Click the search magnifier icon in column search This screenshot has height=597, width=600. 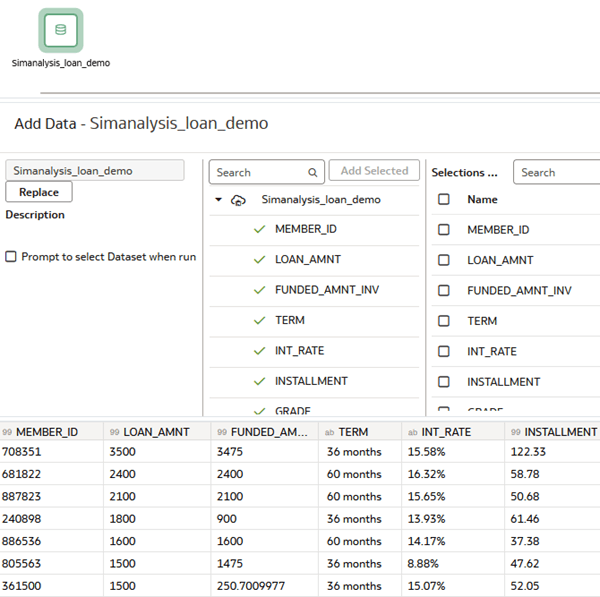[313, 173]
